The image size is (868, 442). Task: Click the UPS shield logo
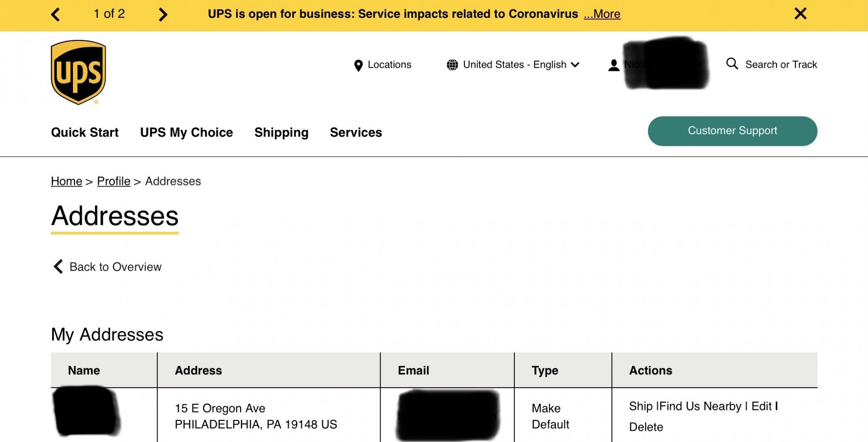pyautogui.click(x=79, y=73)
